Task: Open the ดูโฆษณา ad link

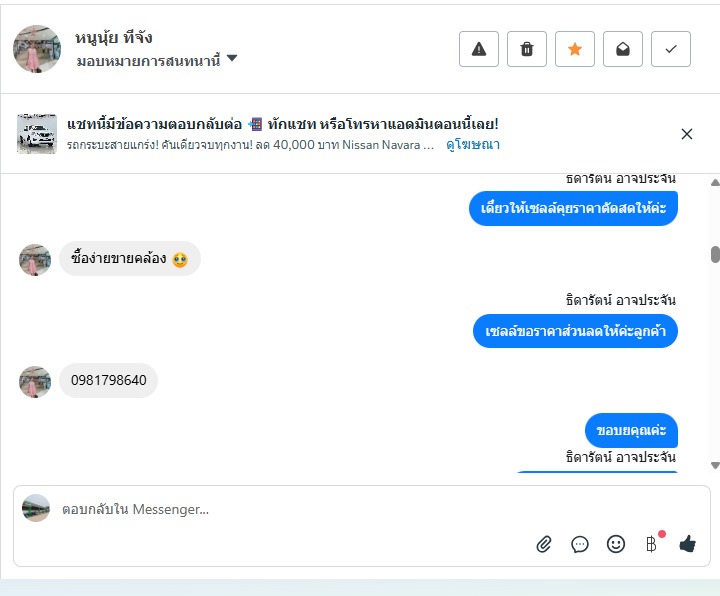Action: (x=473, y=145)
